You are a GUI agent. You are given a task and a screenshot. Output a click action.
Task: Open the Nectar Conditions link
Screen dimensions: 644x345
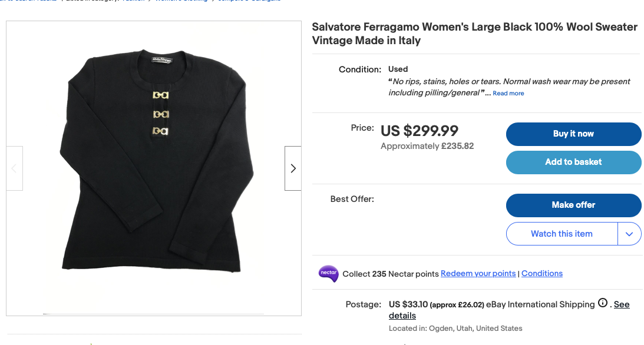tap(541, 274)
